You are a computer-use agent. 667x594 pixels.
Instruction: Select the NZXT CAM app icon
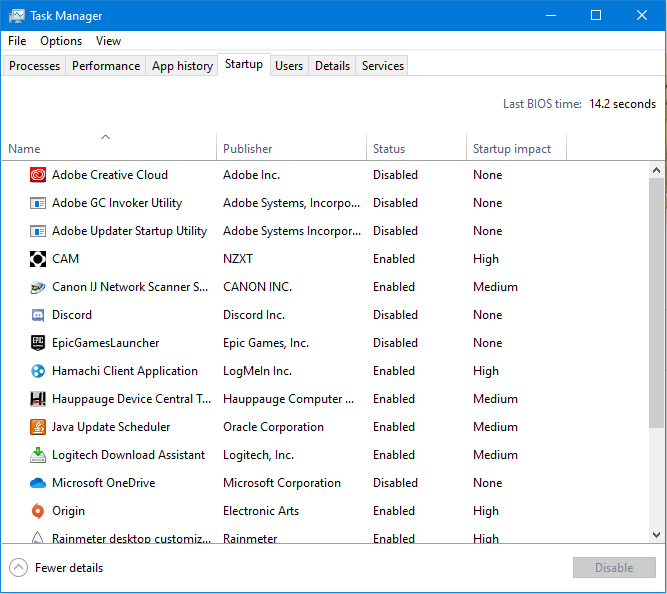coord(38,259)
